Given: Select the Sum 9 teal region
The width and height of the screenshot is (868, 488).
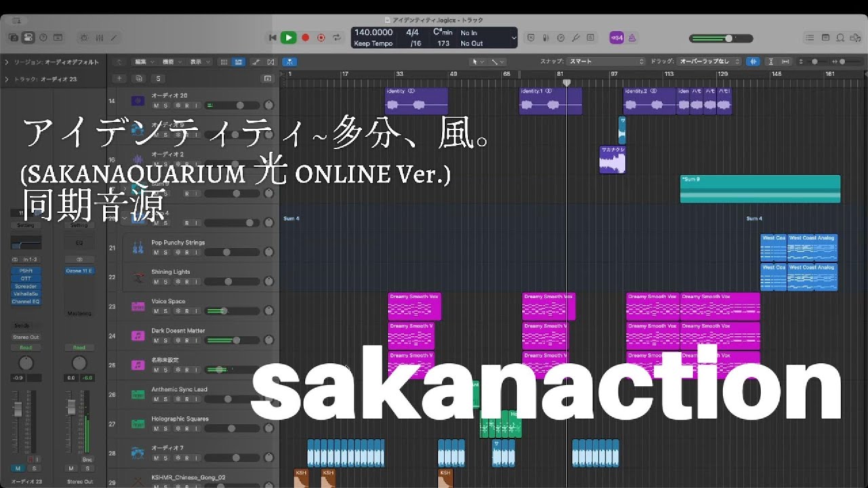Looking at the screenshot, I should click(760, 188).
